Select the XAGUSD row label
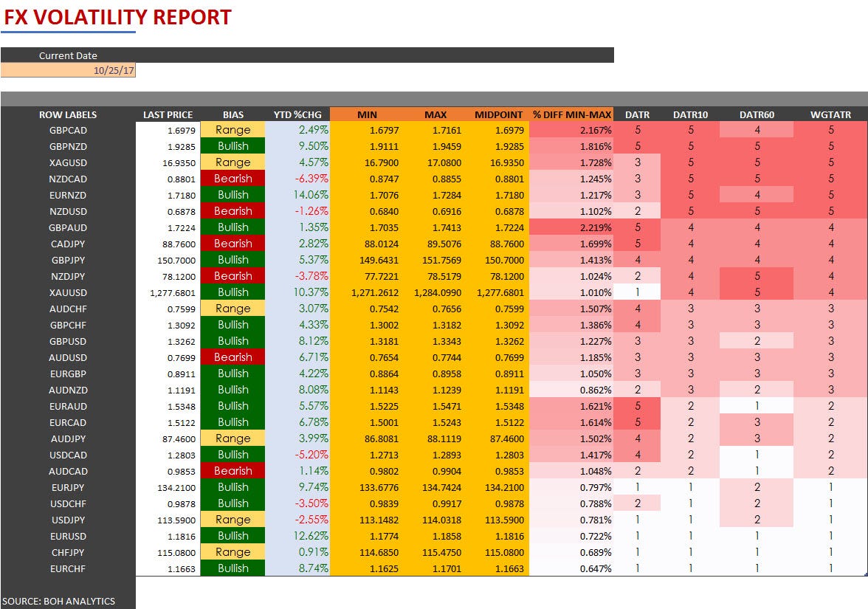The width and height of the screenshot is (868, 609). point(68,162)
